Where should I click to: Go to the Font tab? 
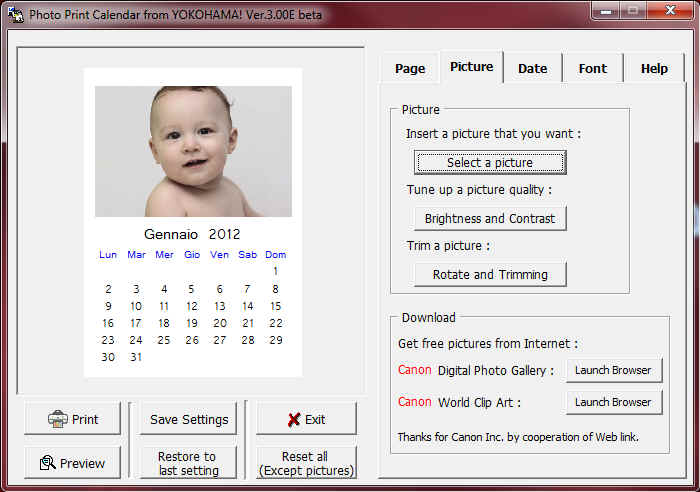[592, 68]
